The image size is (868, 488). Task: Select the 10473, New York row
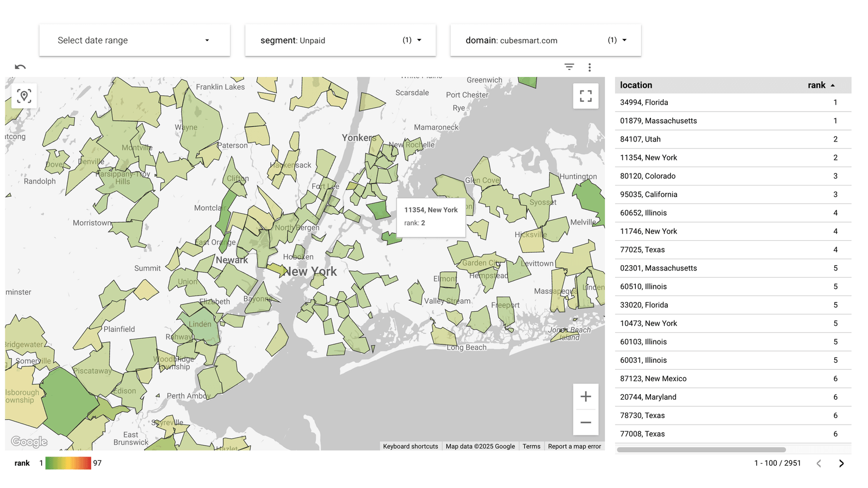pyautogui.click(x=733, y=324)
